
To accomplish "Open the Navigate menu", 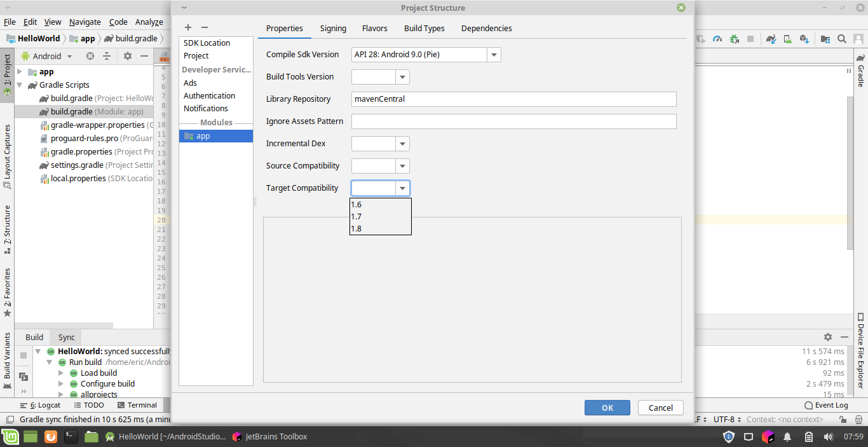I will (x=85, y=22).
